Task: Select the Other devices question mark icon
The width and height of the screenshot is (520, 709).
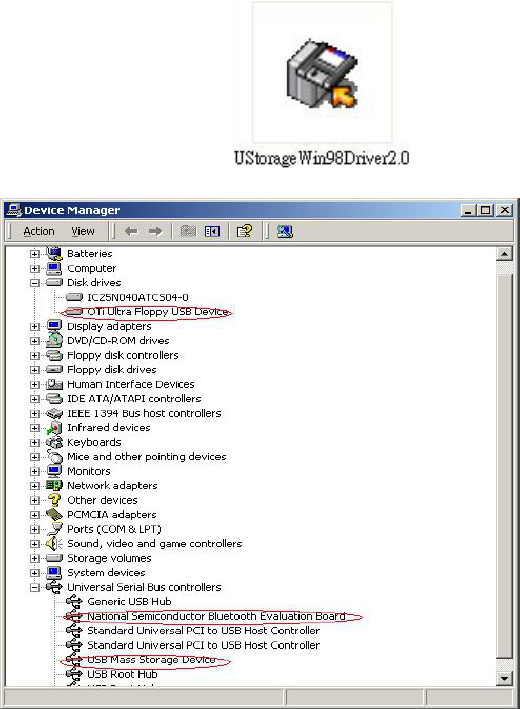Action: tap(54, 500)
